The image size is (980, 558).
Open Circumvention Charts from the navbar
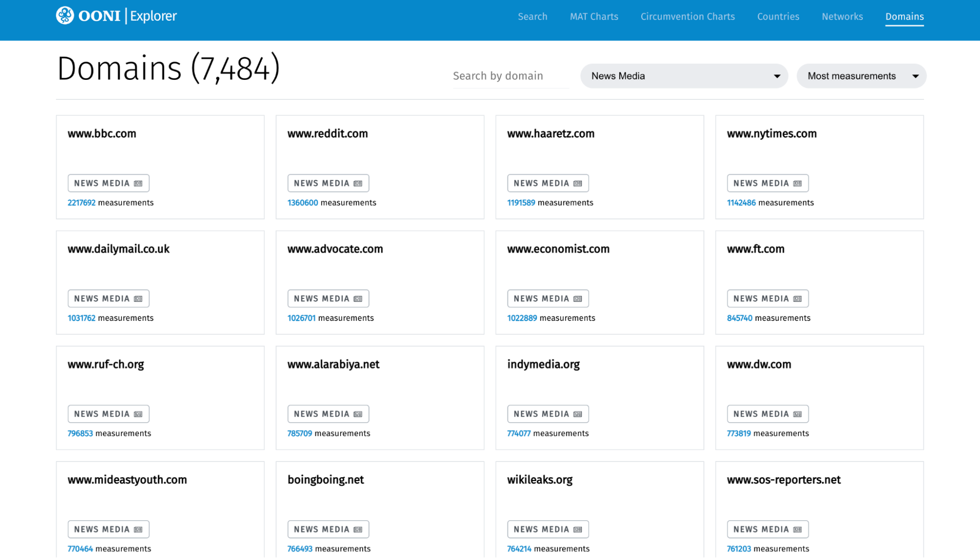(x=687, y=17)
